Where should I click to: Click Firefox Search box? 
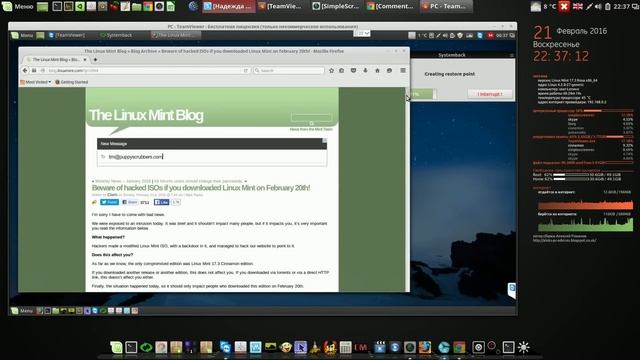288,71
